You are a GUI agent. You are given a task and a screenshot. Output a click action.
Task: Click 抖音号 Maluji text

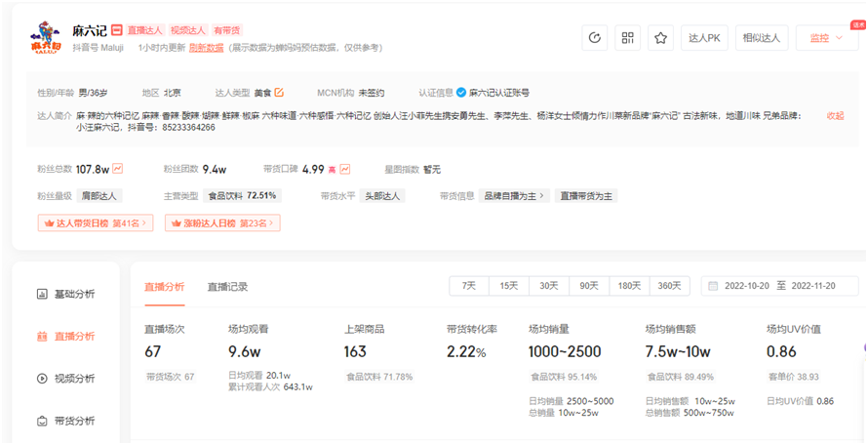[x=98, y=48]
